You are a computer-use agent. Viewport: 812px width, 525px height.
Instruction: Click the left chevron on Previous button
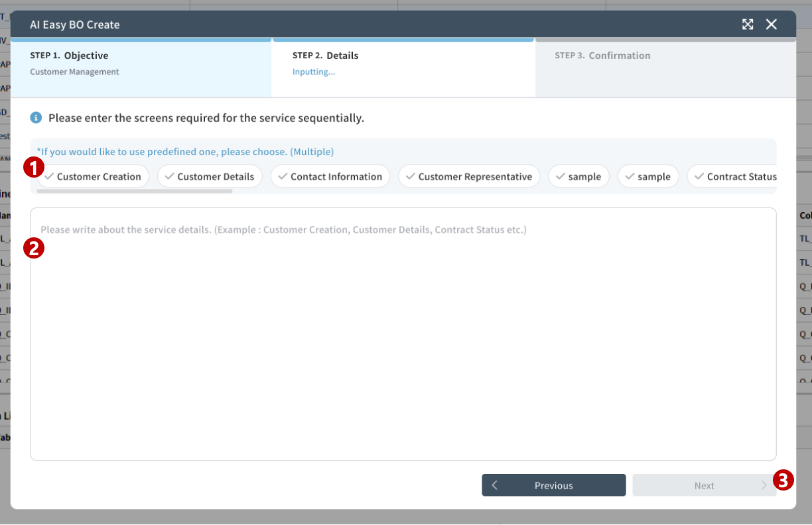coord(495,485)
